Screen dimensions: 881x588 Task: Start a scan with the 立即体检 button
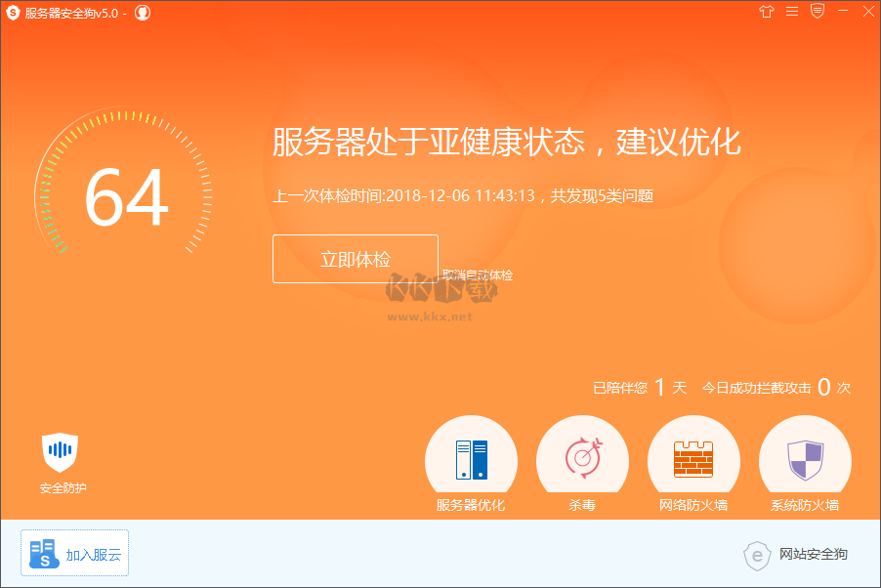coord(355,259)
